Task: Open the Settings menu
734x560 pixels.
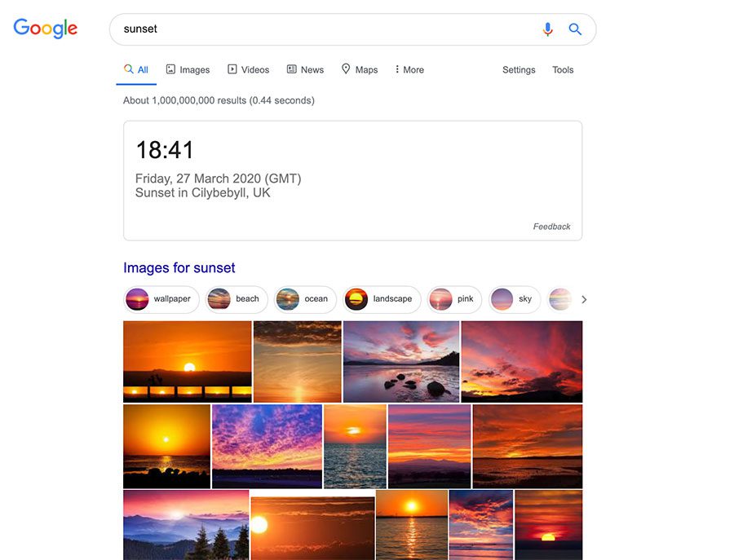Action: 519,70
